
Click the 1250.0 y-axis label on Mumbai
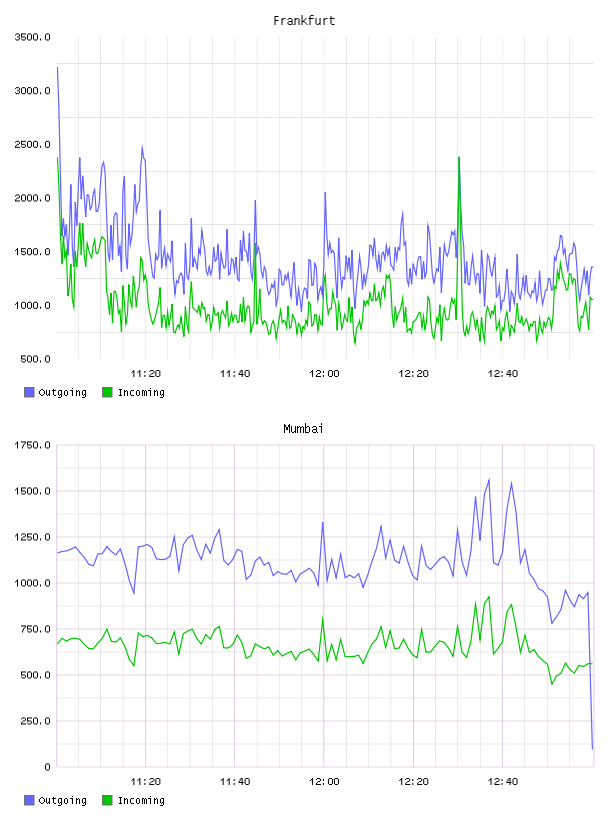tap(32, 537)
